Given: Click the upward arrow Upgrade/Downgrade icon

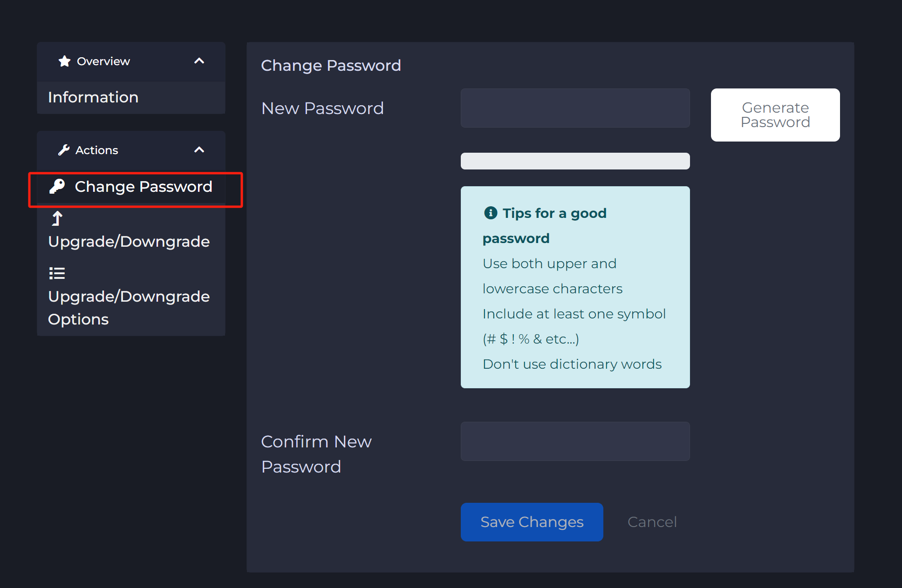Looking at the screenshot, I should point(57,218).
